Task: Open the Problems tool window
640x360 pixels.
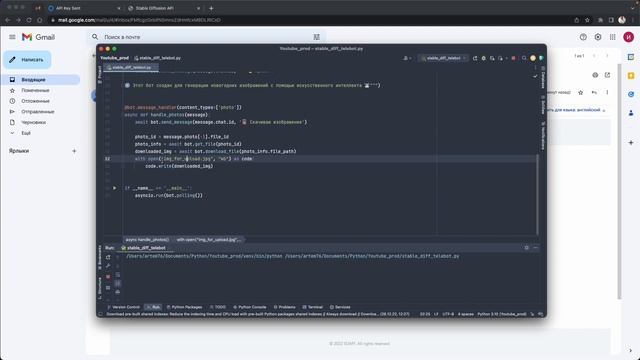Action: coord(284,307)
